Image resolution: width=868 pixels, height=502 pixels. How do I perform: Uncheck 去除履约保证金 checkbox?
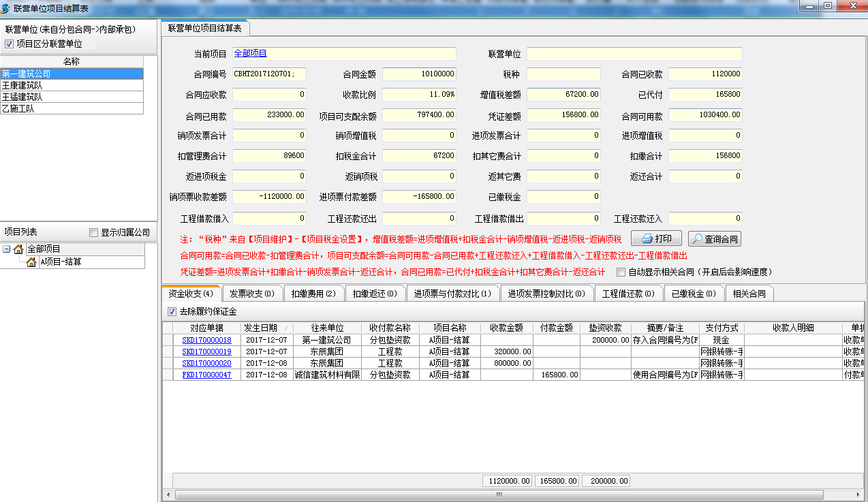pos(172,312)
